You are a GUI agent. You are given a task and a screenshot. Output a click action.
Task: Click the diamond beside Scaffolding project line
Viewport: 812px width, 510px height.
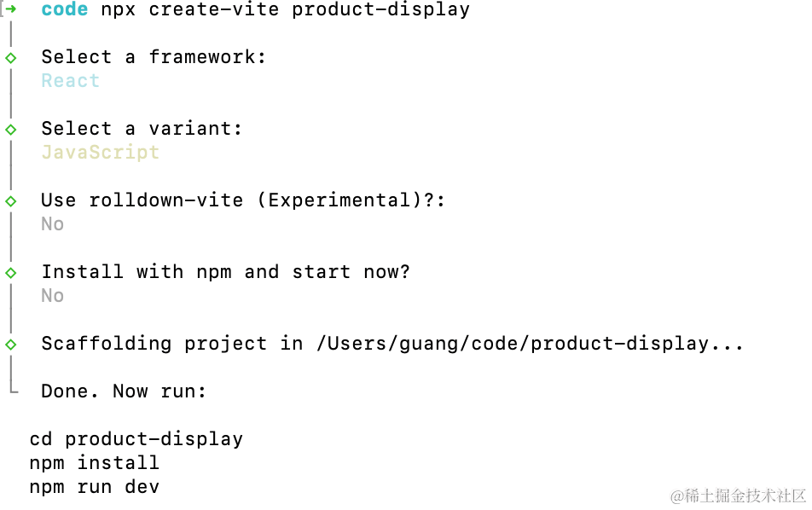tap(11, 345)
